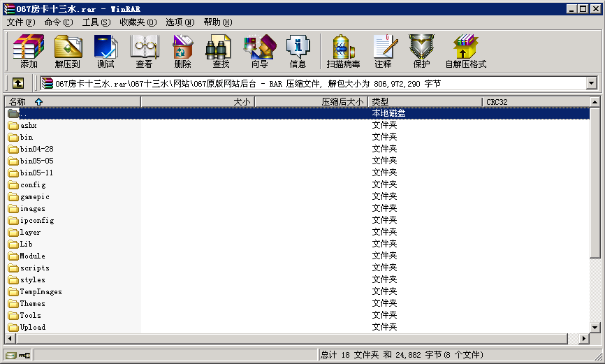The width and height of the screenshot is (605, 364).
Task: Launch the Wizard (向导) tool
Action: tap(259, 51)
